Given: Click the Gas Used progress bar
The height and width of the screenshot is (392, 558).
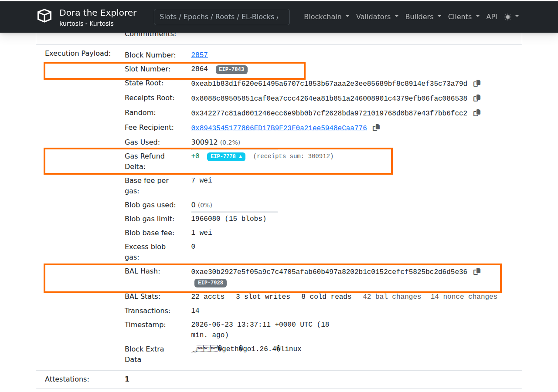Looking at the screenshot, I should pos(235,149).
